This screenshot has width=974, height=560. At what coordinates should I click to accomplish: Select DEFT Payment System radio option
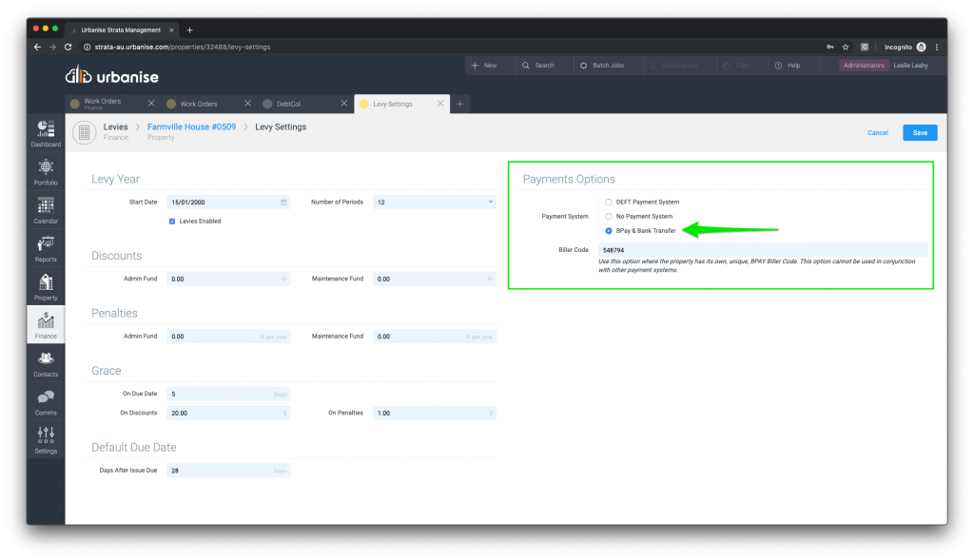(609, 202)
